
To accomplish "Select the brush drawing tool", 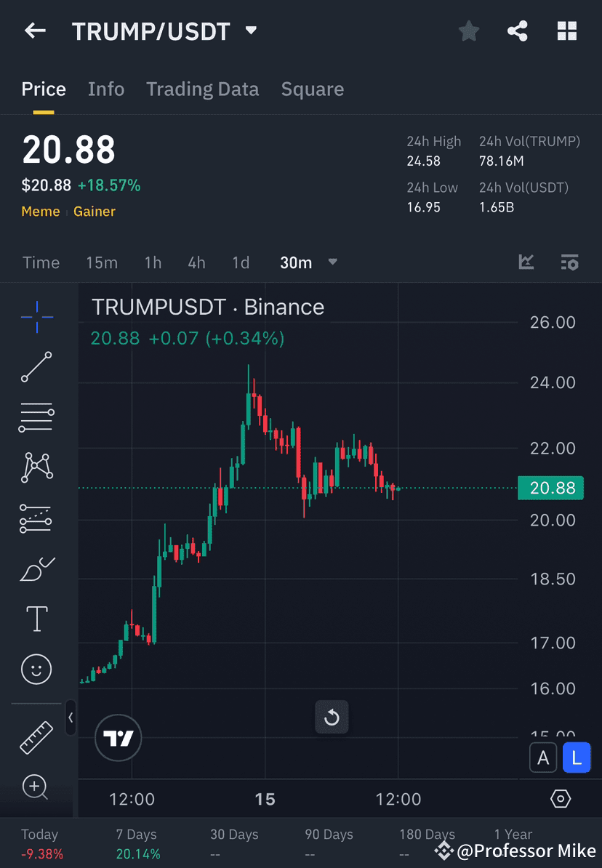I will (x=36, y=569).
